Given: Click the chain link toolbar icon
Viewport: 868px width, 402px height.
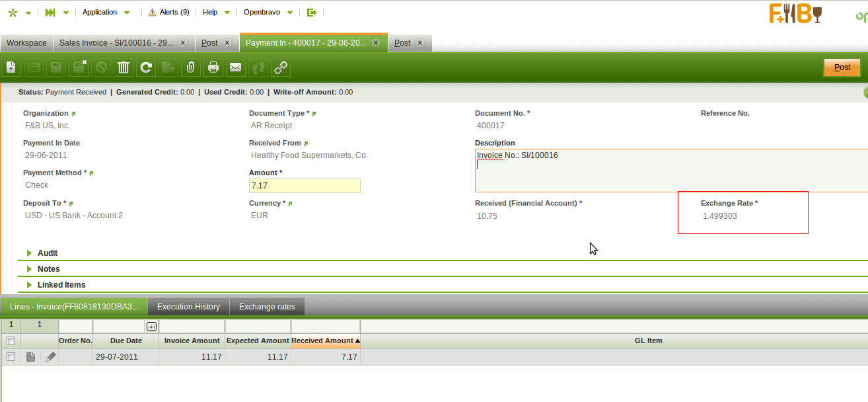Looking at the screenshot, I should coord(281,67).
